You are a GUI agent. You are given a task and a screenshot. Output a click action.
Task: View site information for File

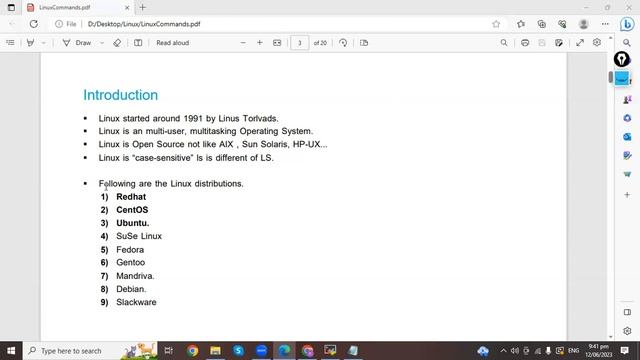coord(65,24)
